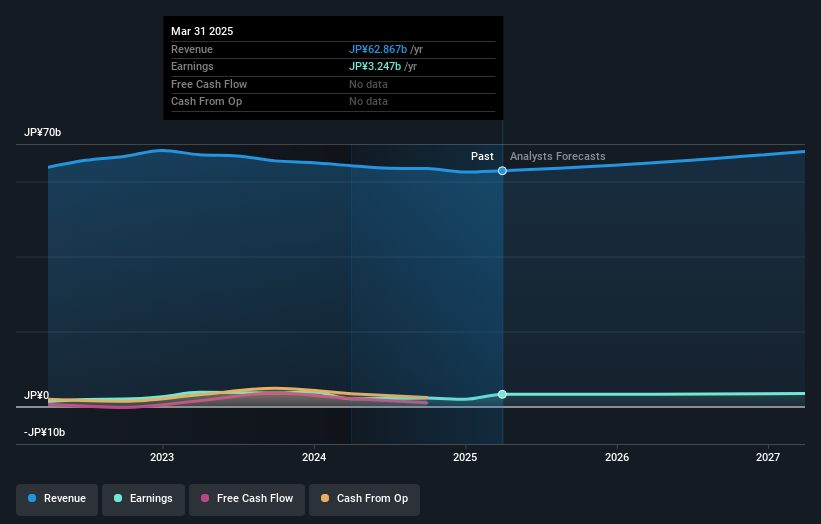The width and height of the screenshot is (821, 524).
Task: Toggle Free Cash Flow series in the legend
Action: tap(247, 499)
